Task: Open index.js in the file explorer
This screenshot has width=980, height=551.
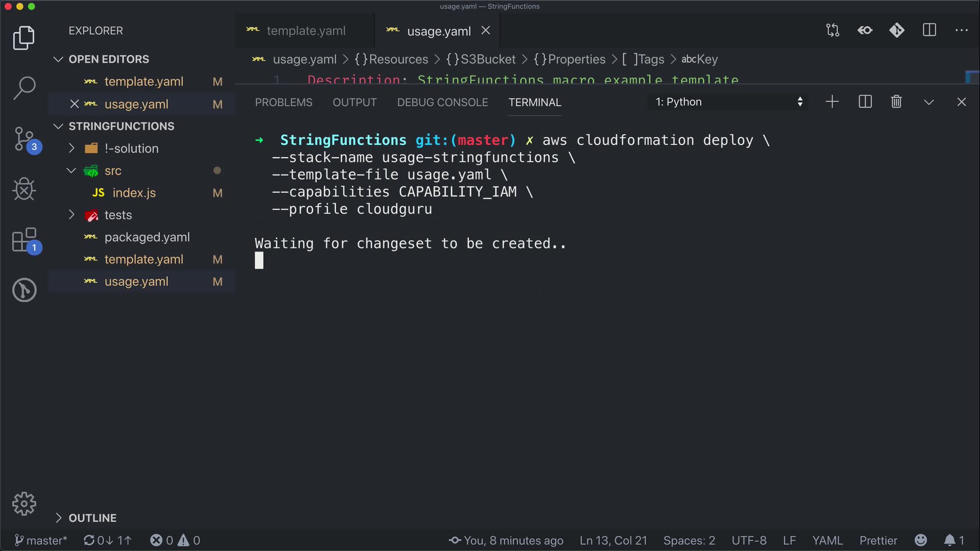Action: [x=134, y=193]
